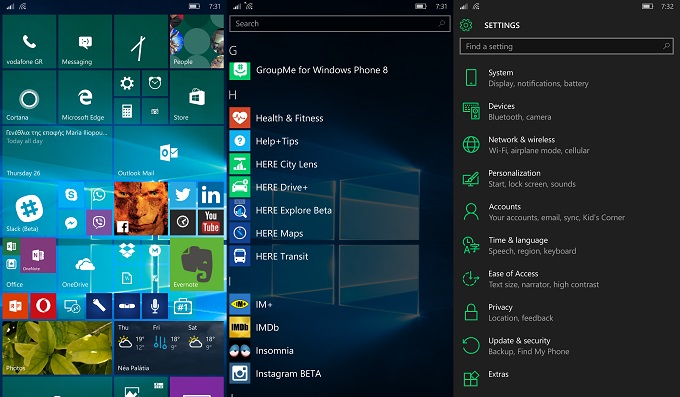
Task: Launch HERE City Lens
Action: [274, 164]
